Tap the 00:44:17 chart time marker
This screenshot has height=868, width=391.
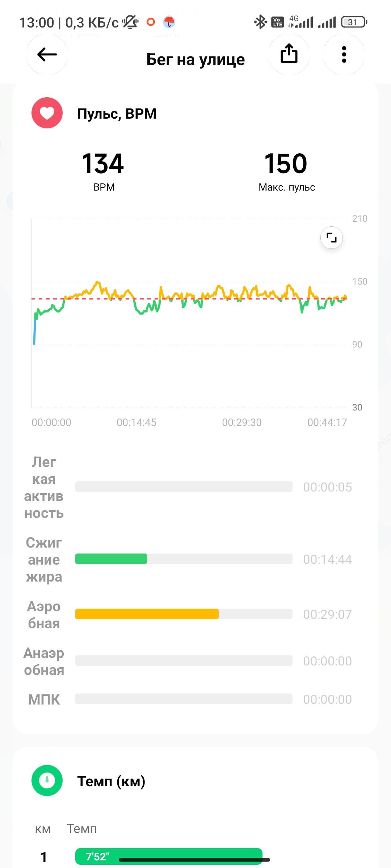click(327, 422)
